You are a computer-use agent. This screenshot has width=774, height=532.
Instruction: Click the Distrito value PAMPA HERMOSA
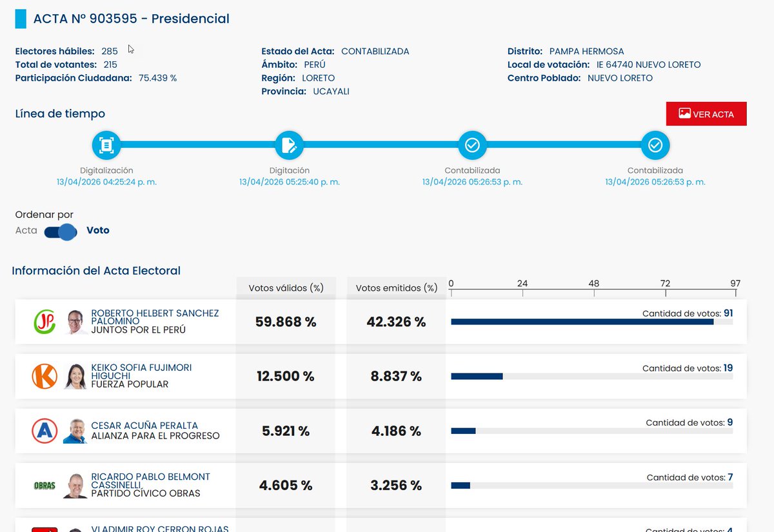tap(586, 51)
